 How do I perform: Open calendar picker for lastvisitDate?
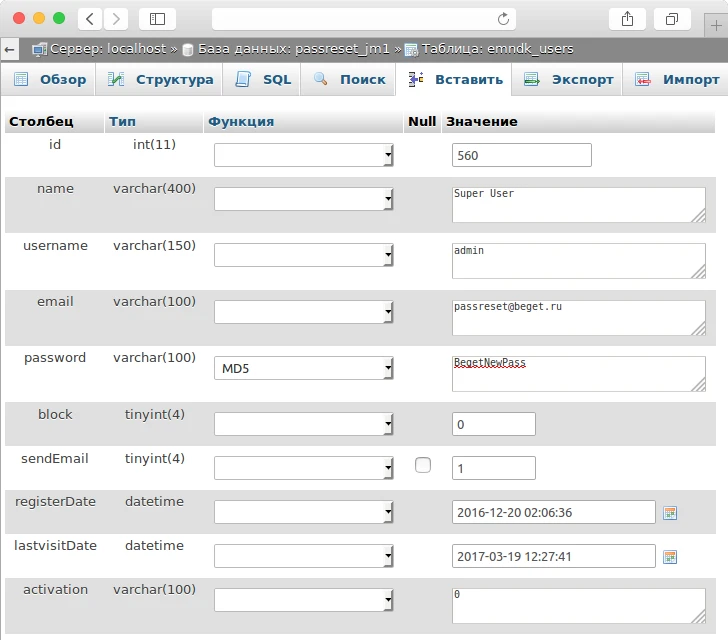pos(670,557)
